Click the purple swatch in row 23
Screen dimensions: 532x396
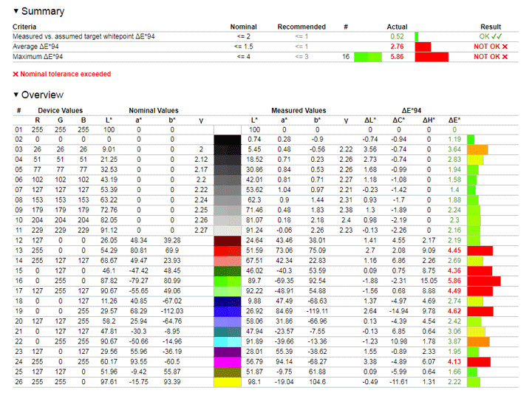(x=228, y=352)
